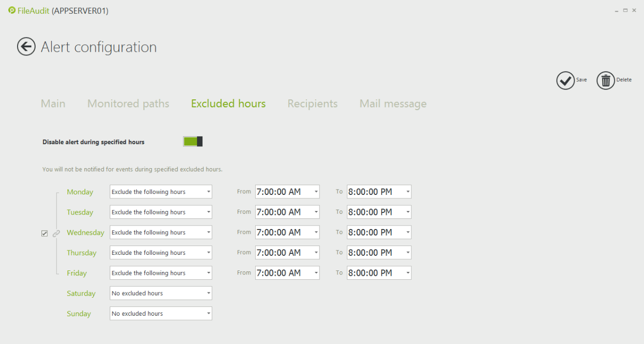The width and height of the screenshot is (644, 344).
Task: Open Monday exclusion mode dropdown
Action: pos(161,192)
